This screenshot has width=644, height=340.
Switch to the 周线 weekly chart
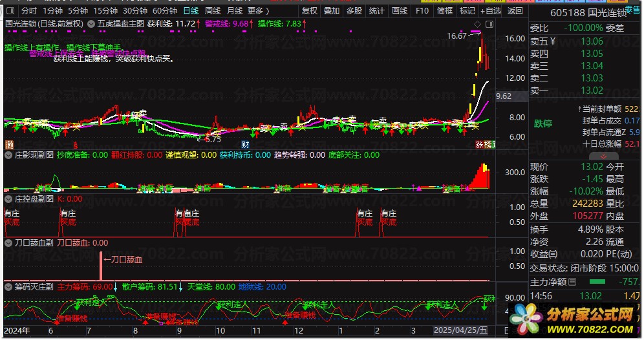(x=212, y=11)
